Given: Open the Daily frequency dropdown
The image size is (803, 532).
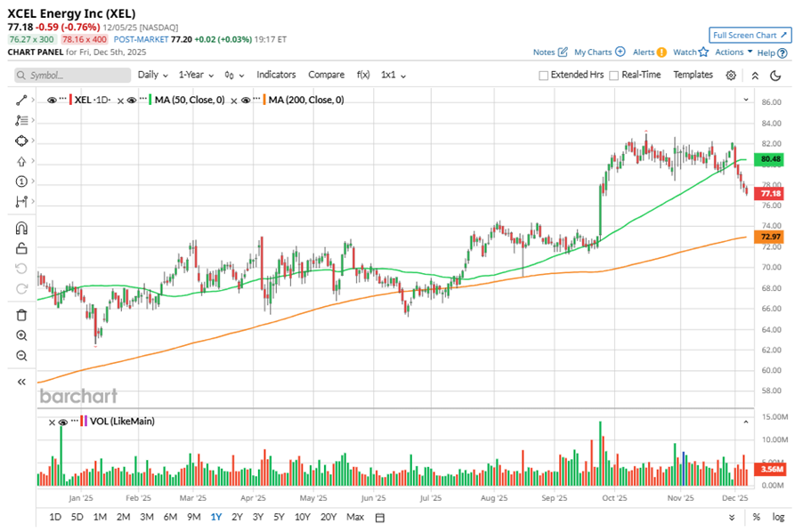Looking at the screenshot, I should 152,76.
